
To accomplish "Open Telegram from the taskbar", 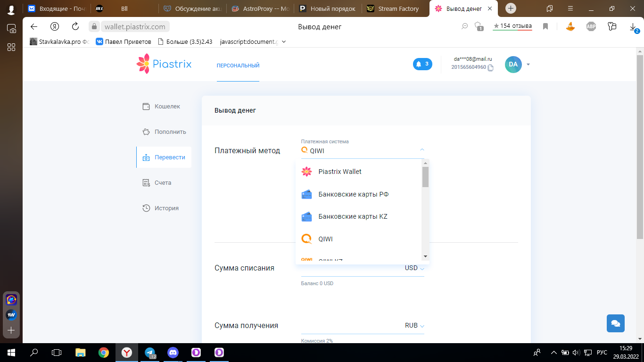I will click(x=150, y=352).
